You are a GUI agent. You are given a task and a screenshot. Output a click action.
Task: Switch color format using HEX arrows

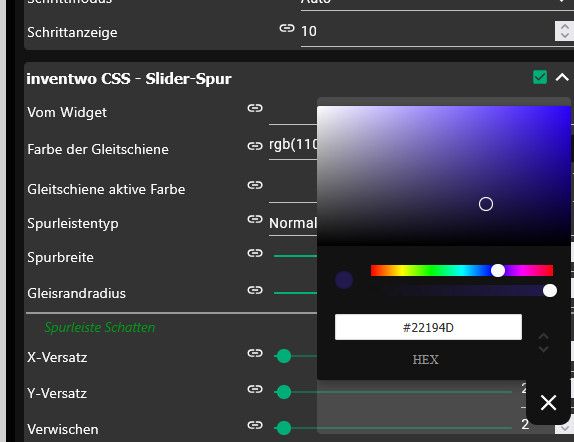click(x=544, y=343)
